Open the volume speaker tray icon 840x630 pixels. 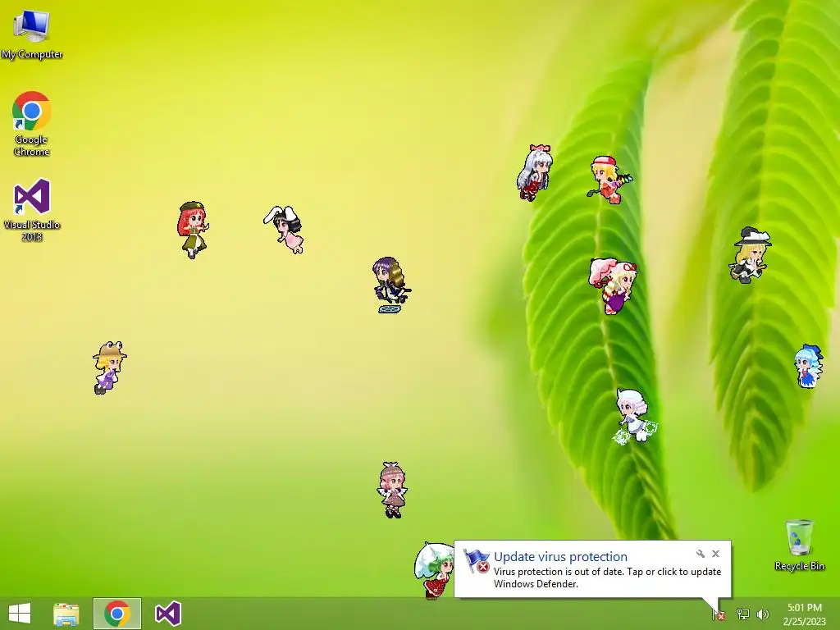pyautogui.click(x=762, y=614)
